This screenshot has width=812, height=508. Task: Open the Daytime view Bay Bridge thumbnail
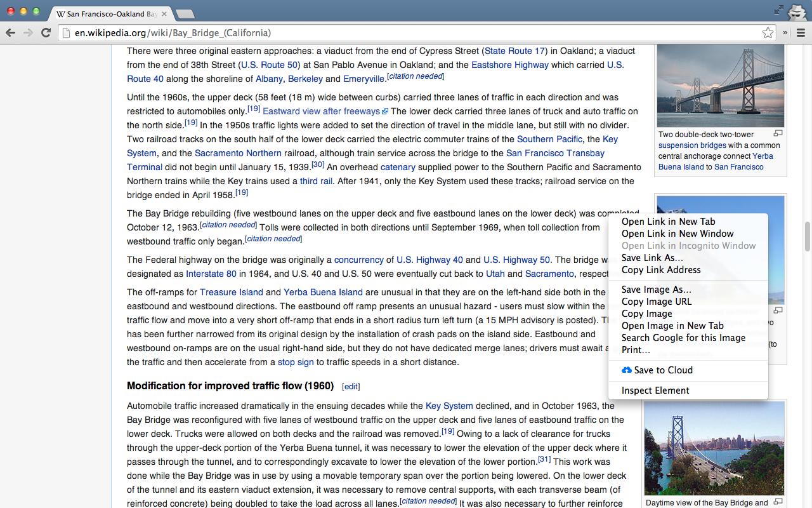[x=714, y=448]
